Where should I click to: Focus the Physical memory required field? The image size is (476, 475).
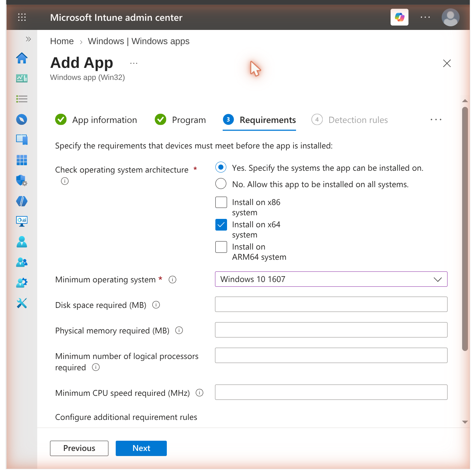tap(331, 330)
